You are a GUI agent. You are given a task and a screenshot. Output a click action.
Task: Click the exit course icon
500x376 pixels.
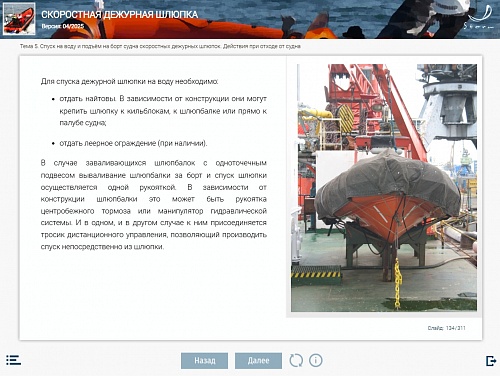click(x=491, y=361)
